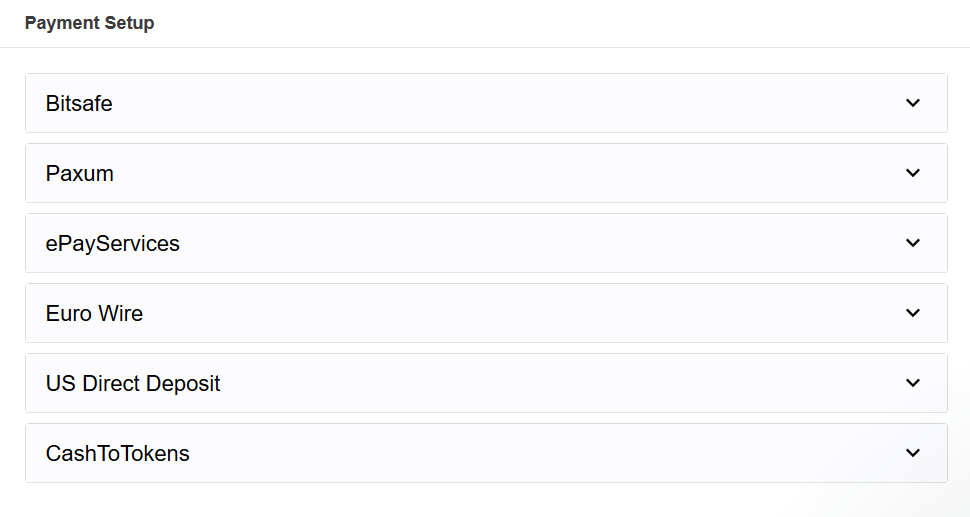This screenshot has height=517, width=970.
Task: Click the ePayServices label
Action: 113,243
